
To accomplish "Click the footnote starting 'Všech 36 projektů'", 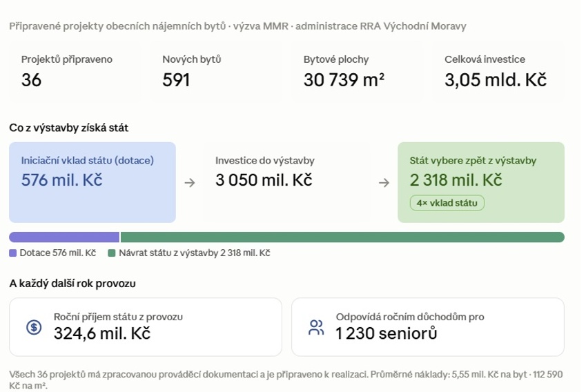I will (x=286, y=380).
